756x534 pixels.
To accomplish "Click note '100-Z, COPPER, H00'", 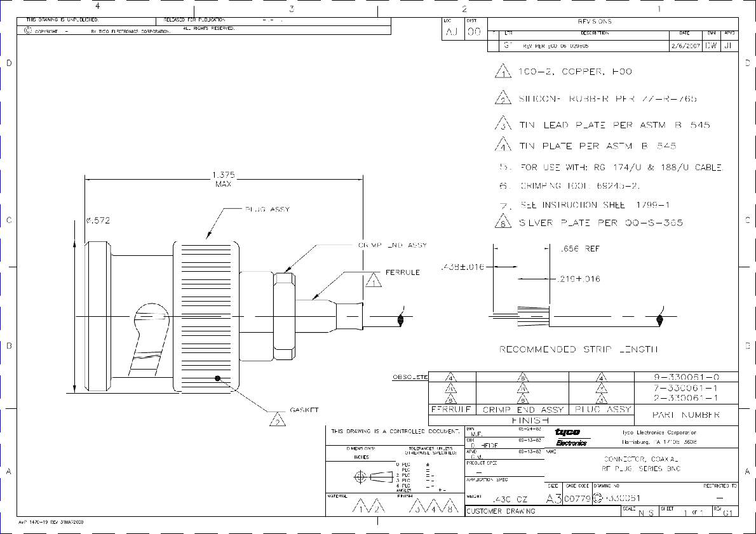I will point(575,71).
